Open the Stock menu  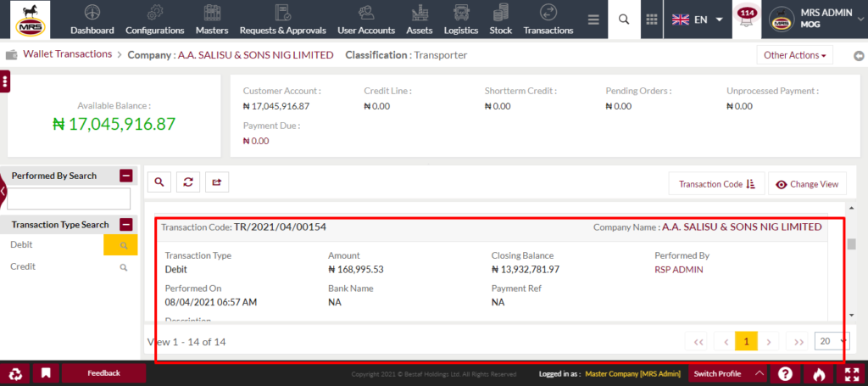(500, 20)
